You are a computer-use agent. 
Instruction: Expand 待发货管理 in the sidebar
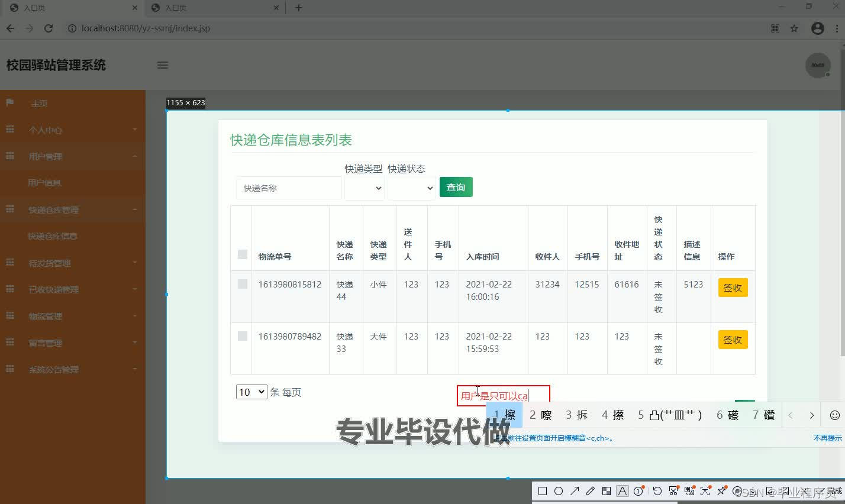(x=73, y=263)
